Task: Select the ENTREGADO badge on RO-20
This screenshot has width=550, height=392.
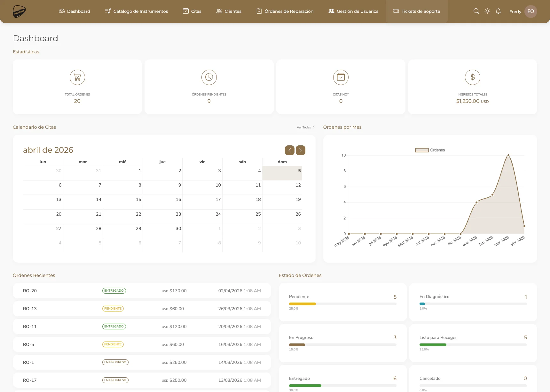Action: tap(114, 291)
